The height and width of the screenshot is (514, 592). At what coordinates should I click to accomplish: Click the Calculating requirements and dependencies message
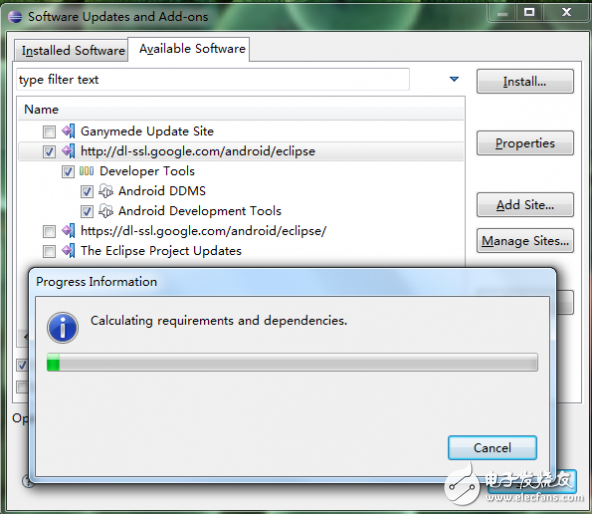click(x=219, y=320)
